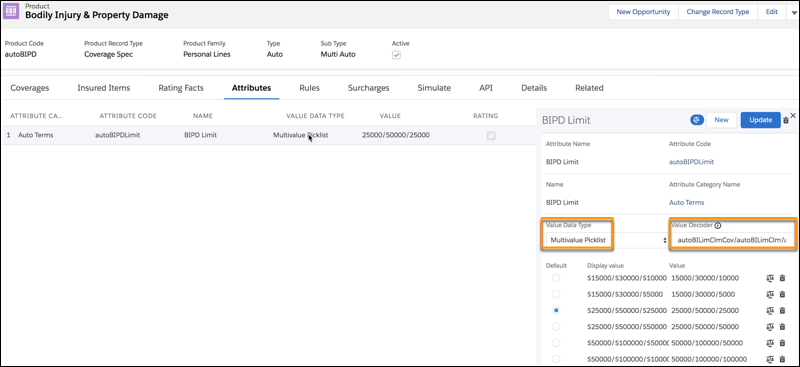Open the Value Decoder info icon
Viewport: 800px width, 367px height.
[x=718, y=225]
